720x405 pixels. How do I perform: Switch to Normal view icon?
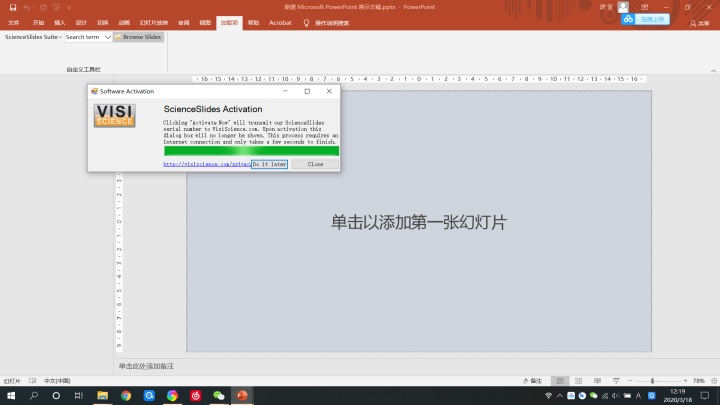click(x=560, y=381)
